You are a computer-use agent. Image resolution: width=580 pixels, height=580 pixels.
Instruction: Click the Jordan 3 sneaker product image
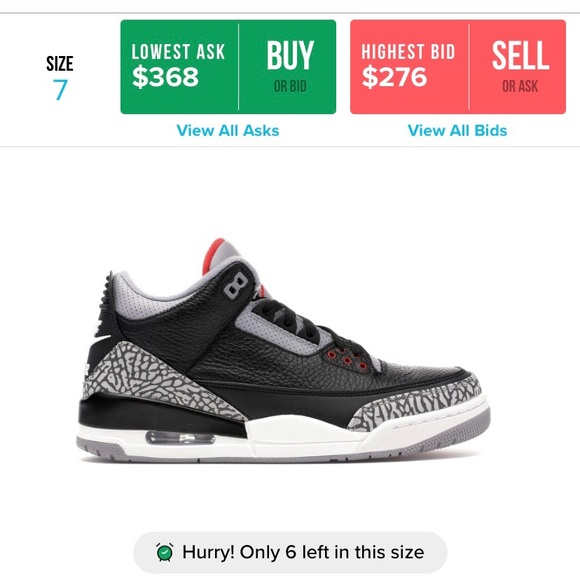pos(283,351)
